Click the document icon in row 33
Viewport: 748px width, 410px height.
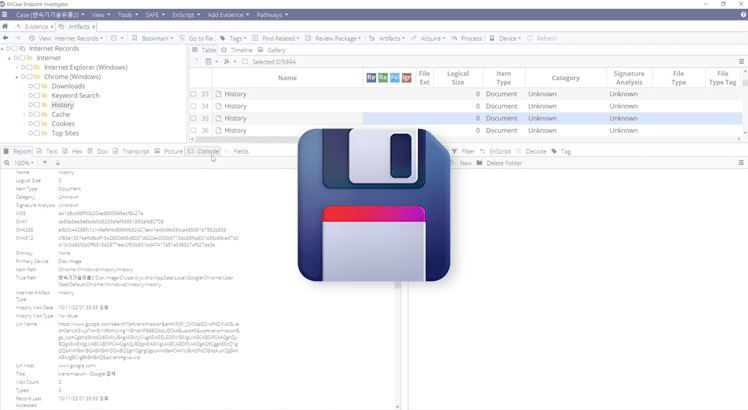tap(218, 94)
